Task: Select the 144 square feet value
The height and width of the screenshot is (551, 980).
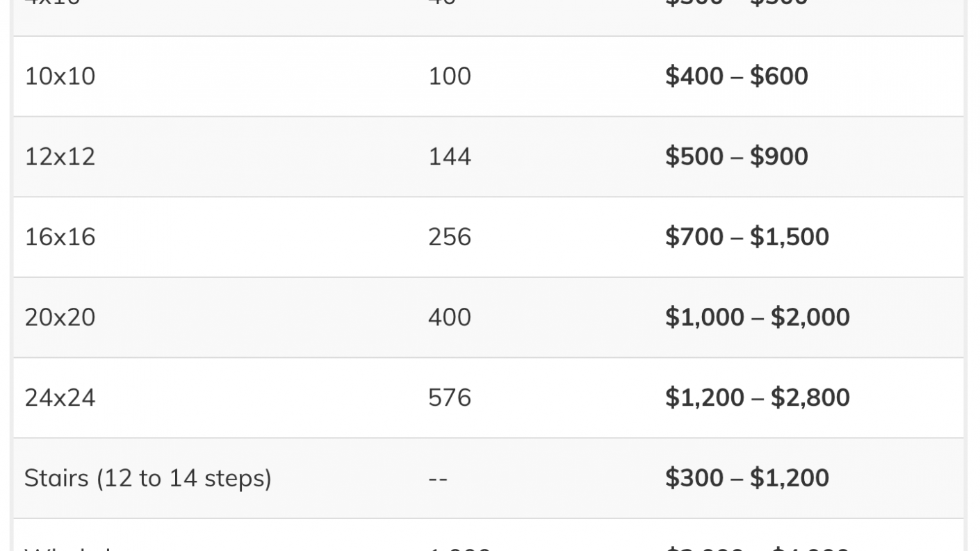Action: (450, 156)
